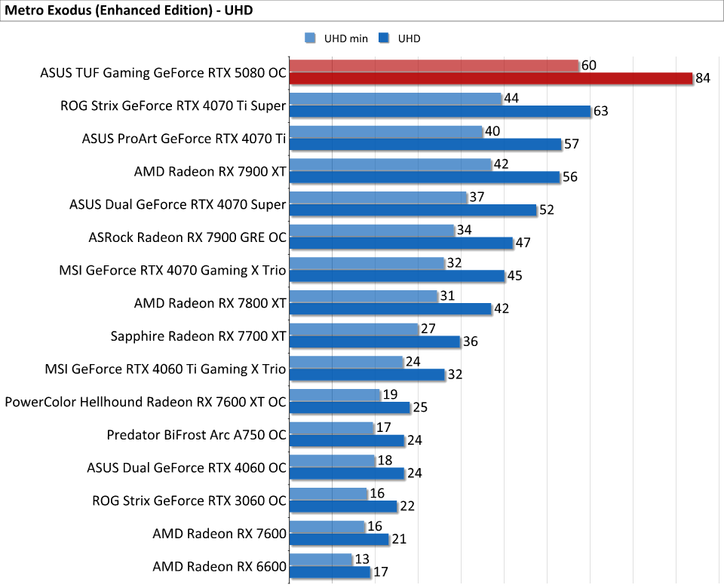Click the UHD bar valued 25
The image size is (724, 588).
[x=350, y=408]
